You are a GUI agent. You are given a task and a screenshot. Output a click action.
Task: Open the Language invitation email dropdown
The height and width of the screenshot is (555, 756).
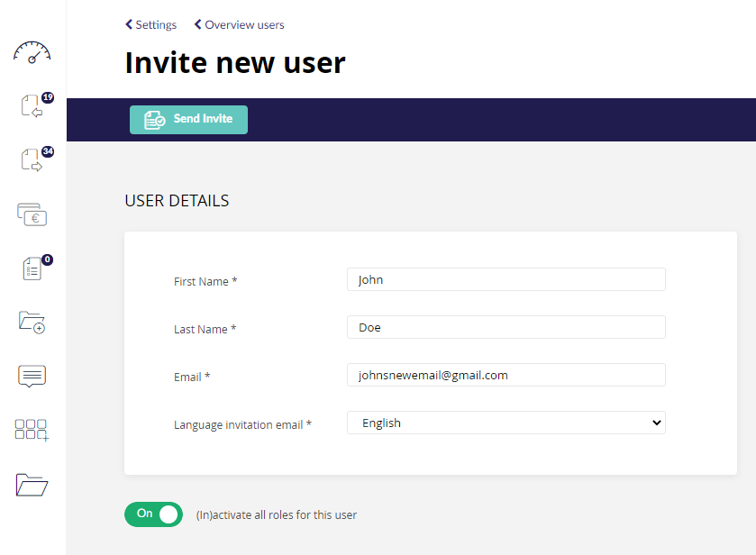click(506, 423)
